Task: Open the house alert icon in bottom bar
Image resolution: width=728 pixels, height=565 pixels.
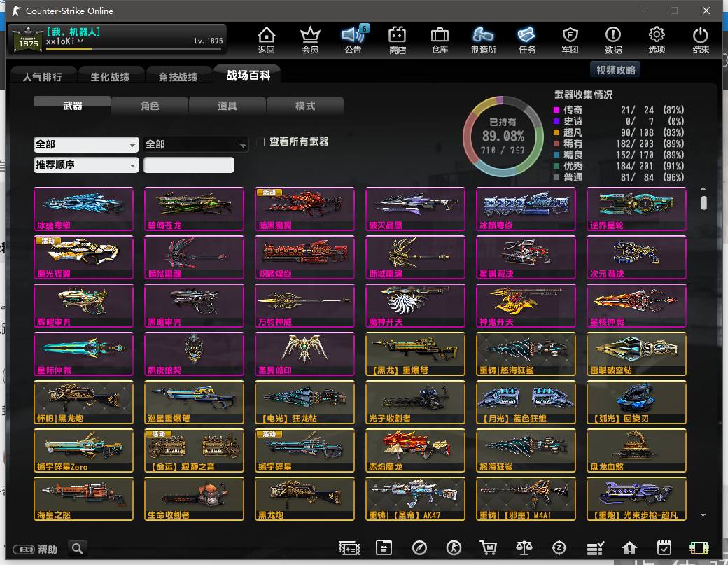Action: 629,548
